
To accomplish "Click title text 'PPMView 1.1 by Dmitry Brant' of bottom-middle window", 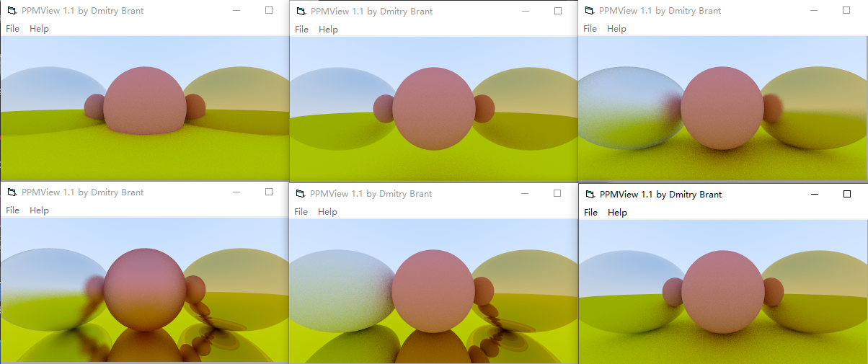I will click(x=371, y=194).
